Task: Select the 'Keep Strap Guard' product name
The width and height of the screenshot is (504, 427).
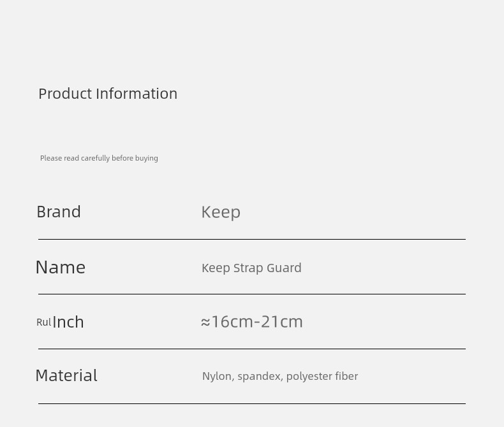Action: click(251, 268)
